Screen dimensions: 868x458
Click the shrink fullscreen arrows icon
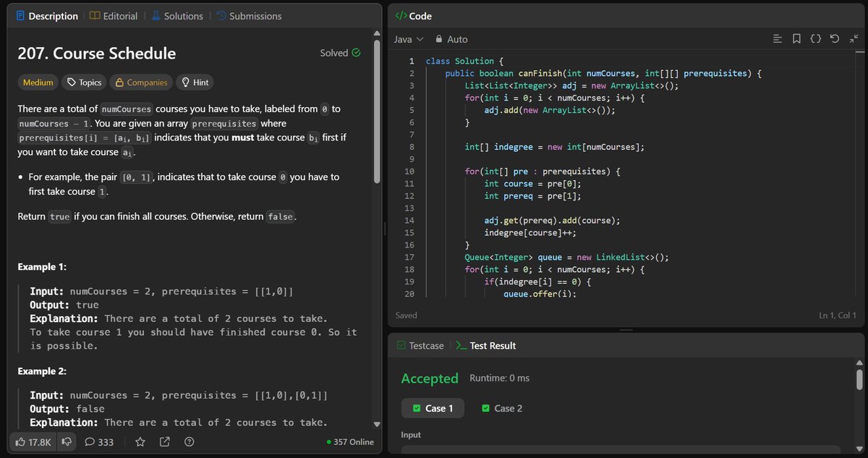tap(852, 39)
